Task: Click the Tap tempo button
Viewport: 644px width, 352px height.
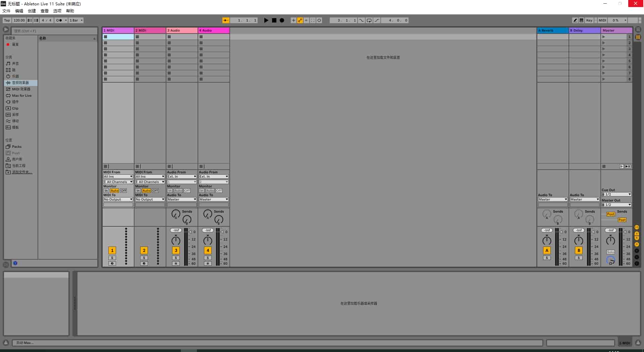Action: tap(7, 20)
